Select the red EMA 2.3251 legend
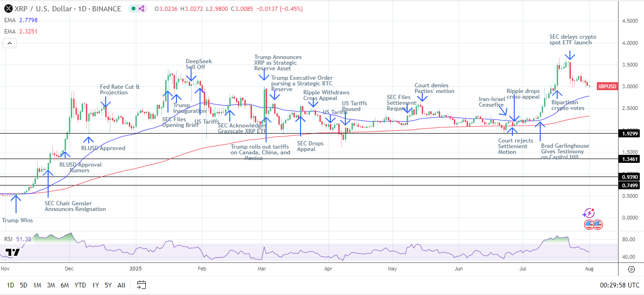 point(21,32)
